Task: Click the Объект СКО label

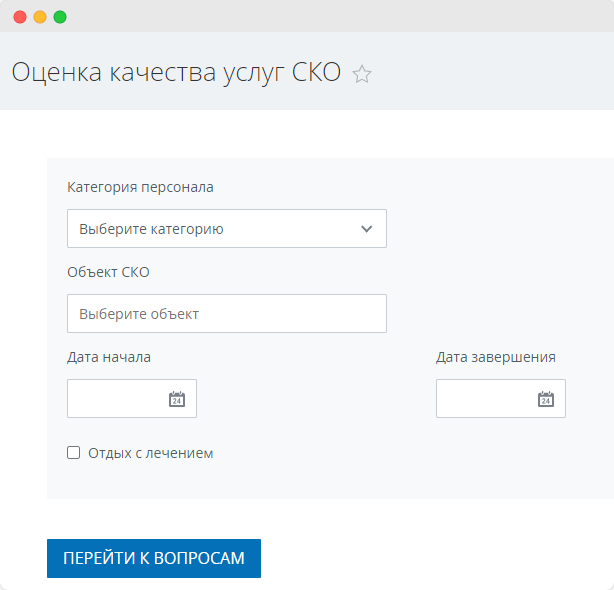Action: tap(108, 272)
